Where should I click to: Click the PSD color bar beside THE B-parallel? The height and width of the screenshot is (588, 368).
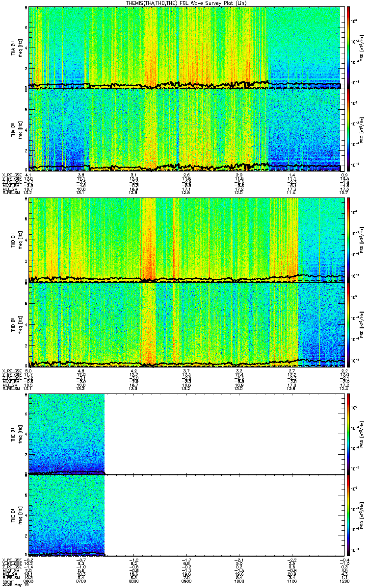pyautogui.click(x=348, y=514)
